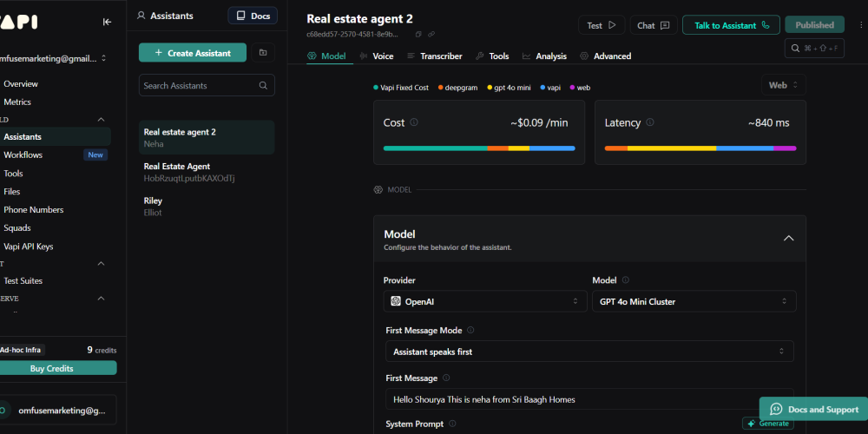Click the magnifier icon in Search Assistants
The height and width of the screenshot is (434, 868).
pos(264,85)
